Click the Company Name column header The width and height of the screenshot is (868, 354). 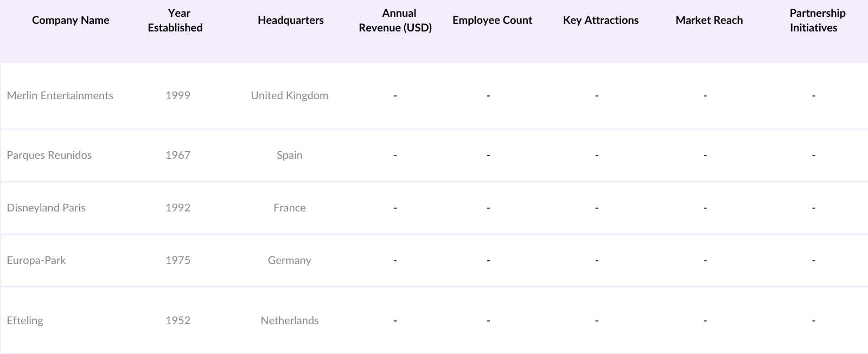71,21
